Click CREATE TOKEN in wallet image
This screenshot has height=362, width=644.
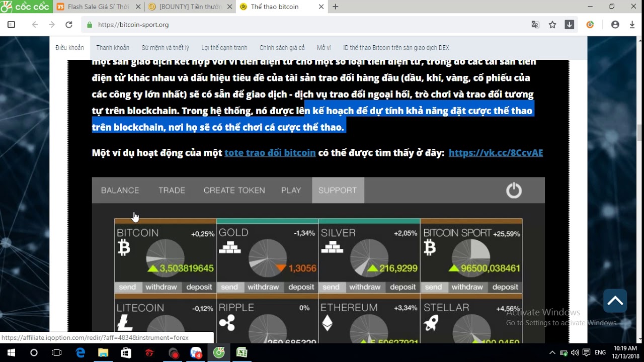coord(234,190)
